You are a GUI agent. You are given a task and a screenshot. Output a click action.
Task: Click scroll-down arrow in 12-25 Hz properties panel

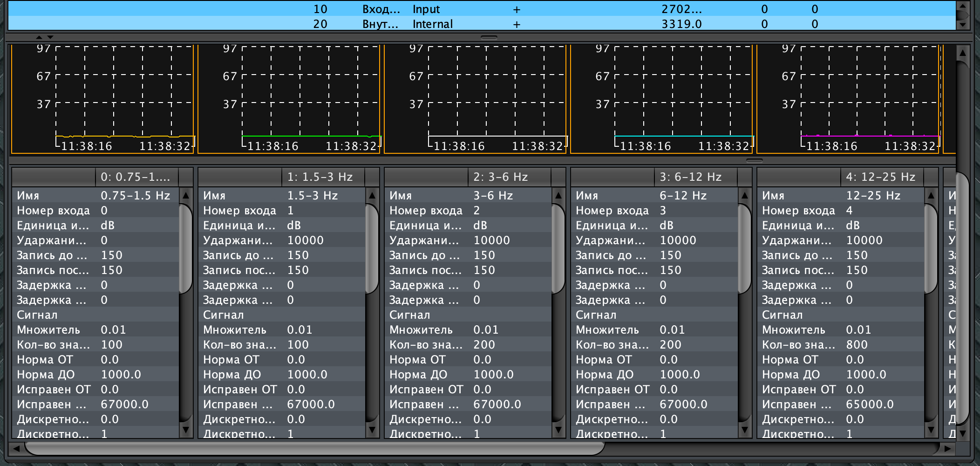pos(931,429)
